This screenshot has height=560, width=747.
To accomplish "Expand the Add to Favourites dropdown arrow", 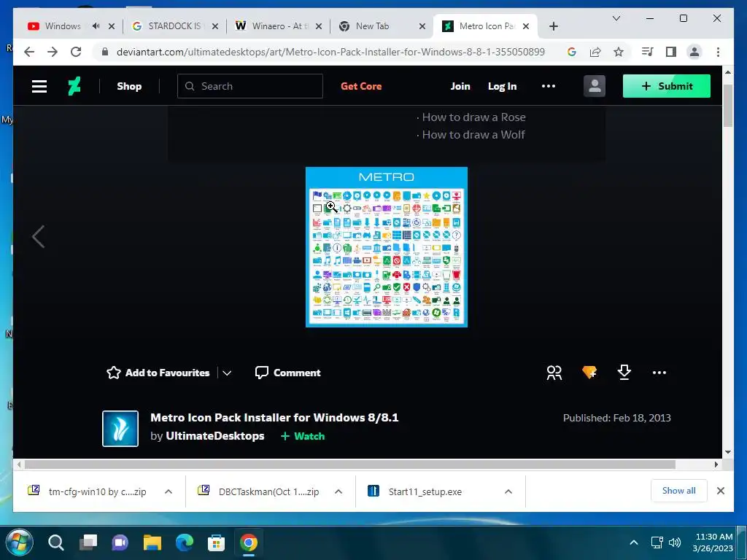I will (x=228, y=373).
